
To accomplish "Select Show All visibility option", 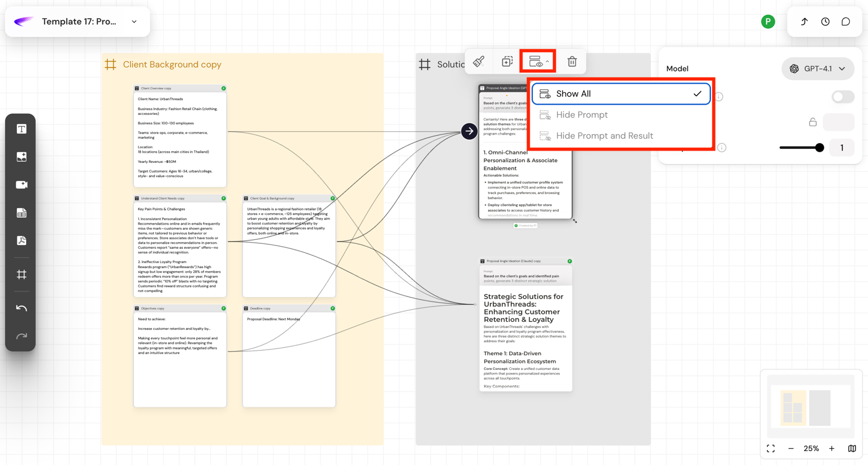I will click(x=620, y=94).
